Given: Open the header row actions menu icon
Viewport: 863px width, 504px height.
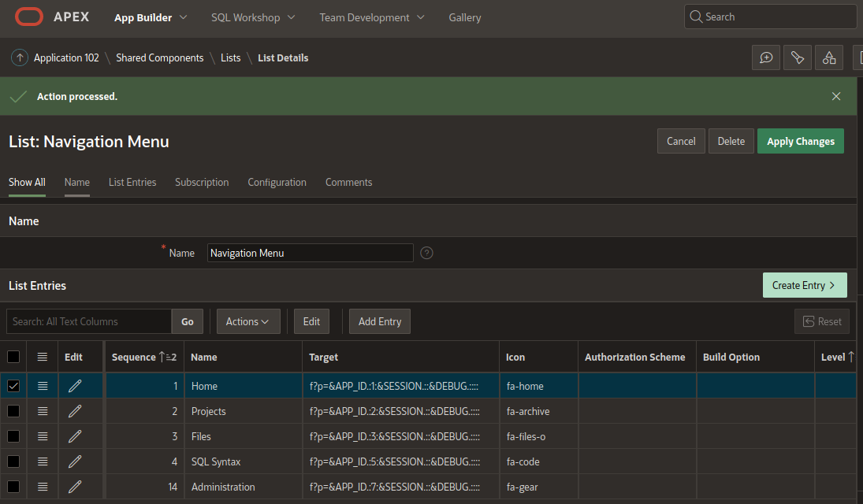Looking at the screenshot, I should click(x=43, y=357).
